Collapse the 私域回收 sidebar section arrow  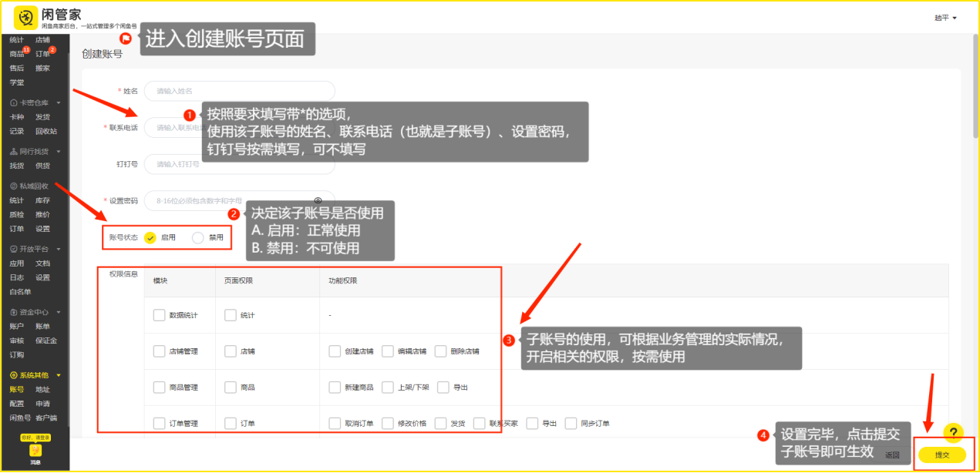click(59, 186)
